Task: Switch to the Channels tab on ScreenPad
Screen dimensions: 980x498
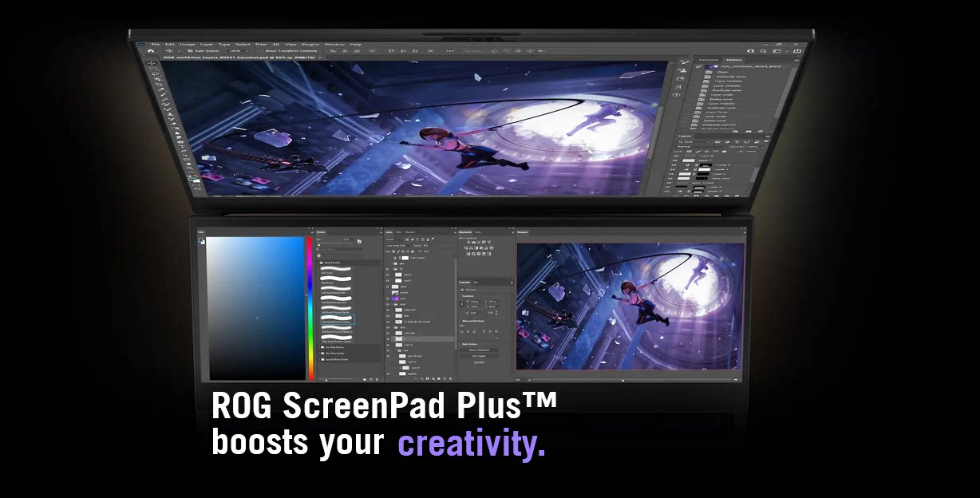Action: pyautogui.click(x=410, y=232)
